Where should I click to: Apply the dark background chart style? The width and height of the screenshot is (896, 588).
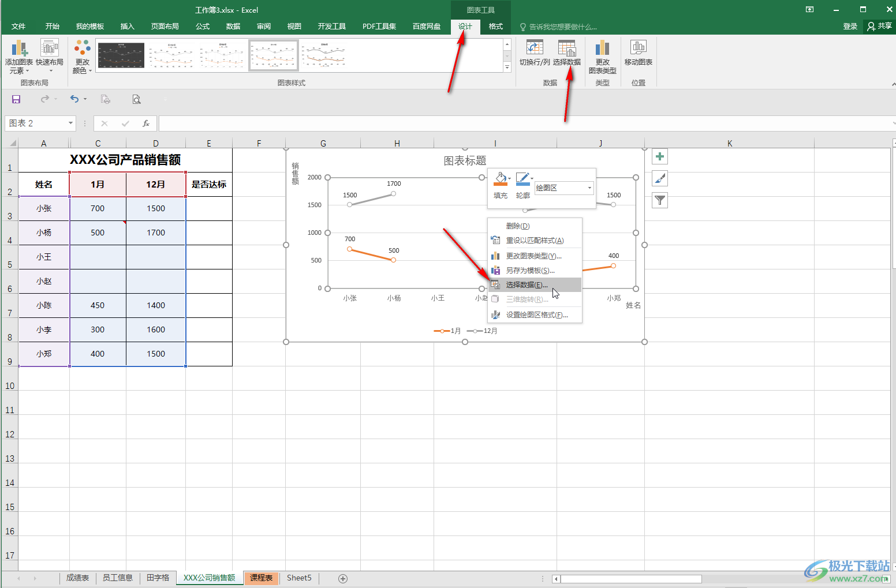(x=121, y=55)
